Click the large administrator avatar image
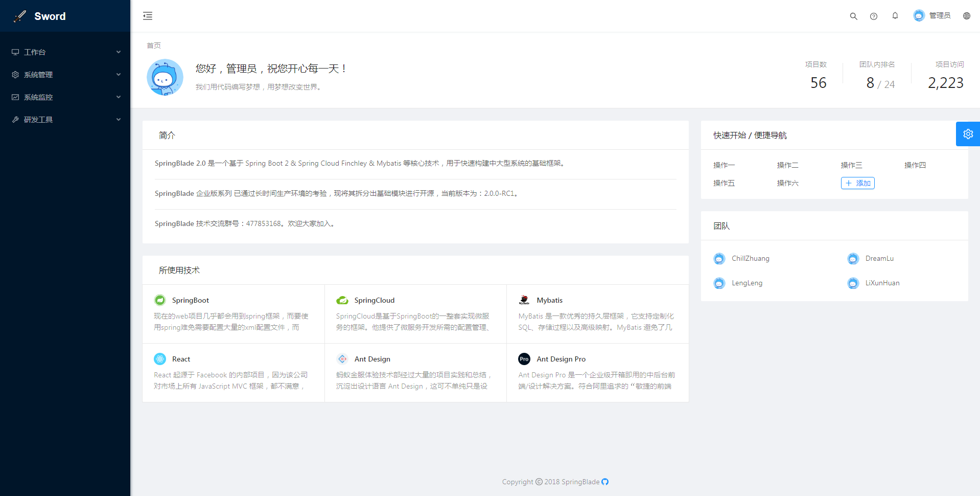The height and width of the screenshot is (496, 980). point(165,77)
